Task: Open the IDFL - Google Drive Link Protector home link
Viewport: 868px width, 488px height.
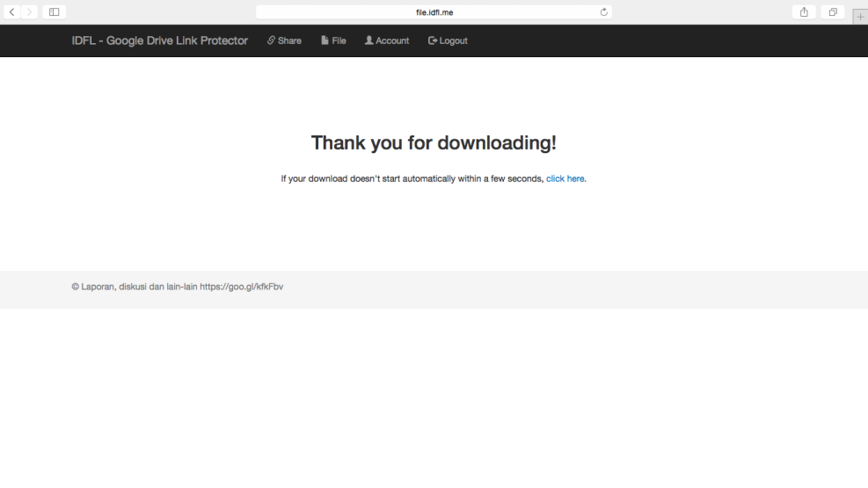Action: point(159,40)
